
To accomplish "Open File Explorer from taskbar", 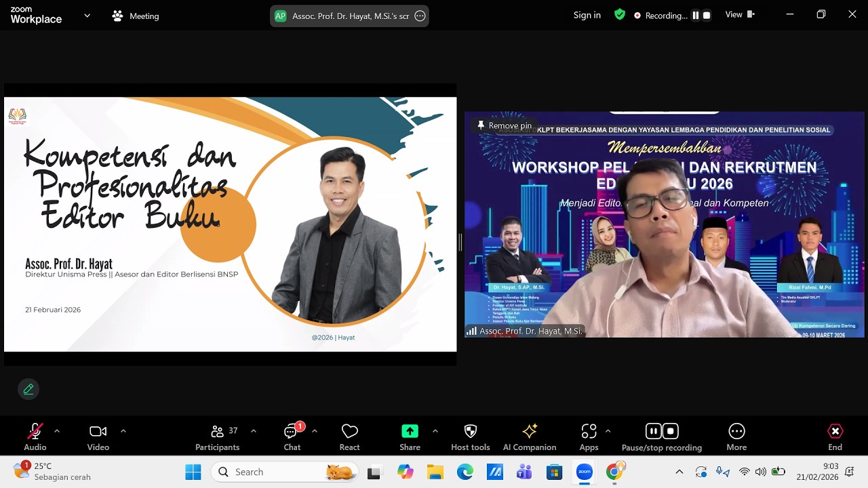I will tap(435, 472).
